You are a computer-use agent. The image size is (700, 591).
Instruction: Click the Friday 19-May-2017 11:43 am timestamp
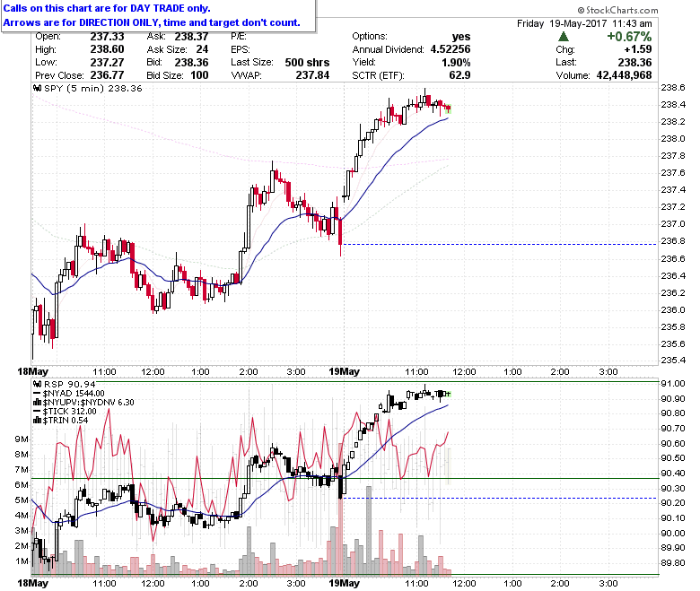pyautogui.click(x=584, y=23)
